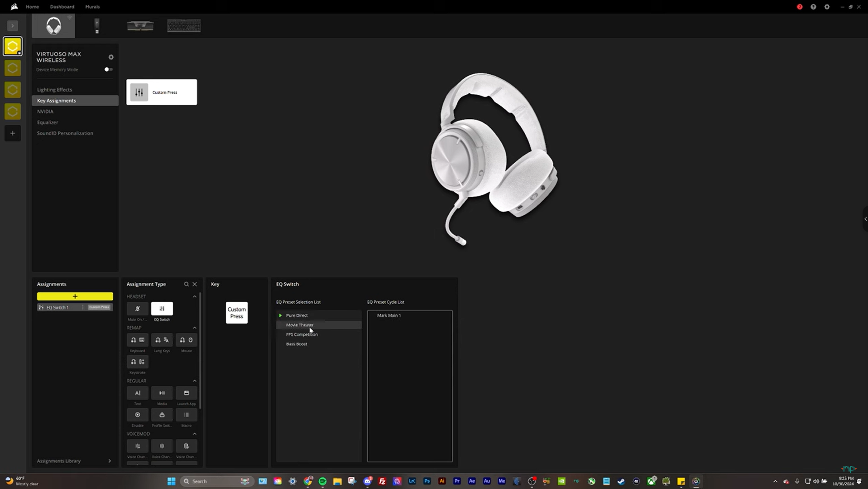The height and width of the screenshot is (489, 868).
Task: Add new assignment with yellow plus button
Action: (75, 296)
